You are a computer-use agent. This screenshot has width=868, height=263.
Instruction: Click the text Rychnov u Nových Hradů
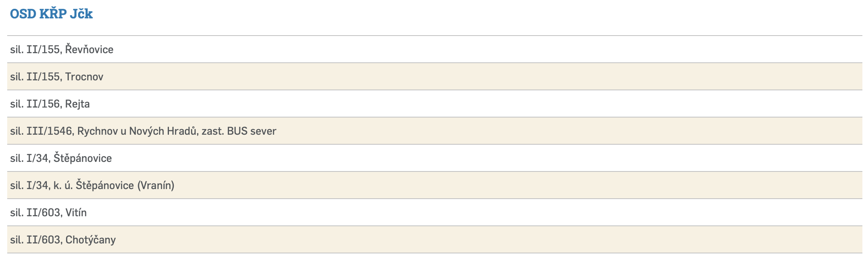[x=137, y=131]
